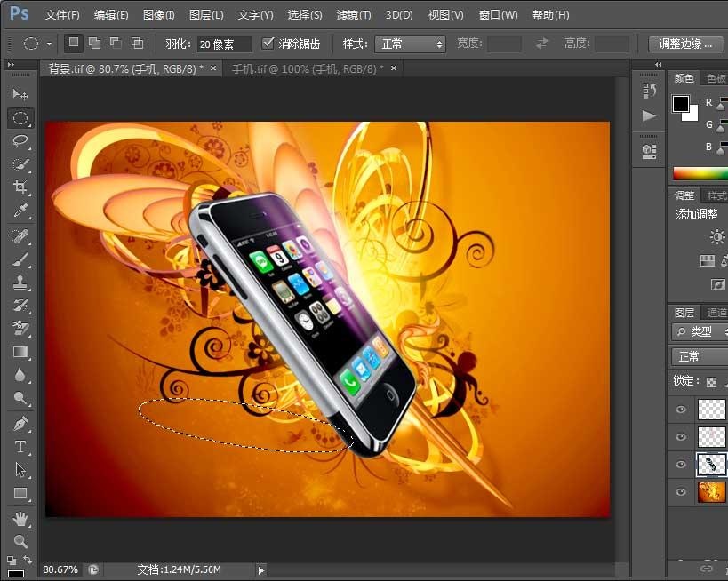The width and height of the screenshot is (728, 581).
Task: Switch to the 手机.tif document tab
Action: (307, 68)
